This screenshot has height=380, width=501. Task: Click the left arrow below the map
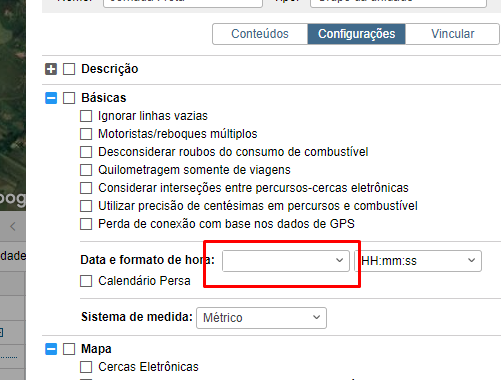click(x=13, y=227)
